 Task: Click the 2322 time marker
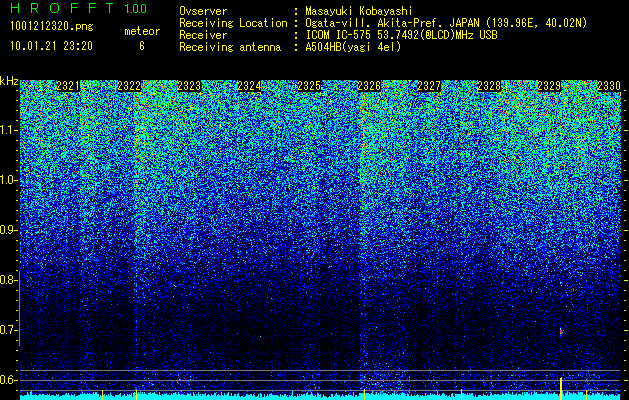(129, 86)
